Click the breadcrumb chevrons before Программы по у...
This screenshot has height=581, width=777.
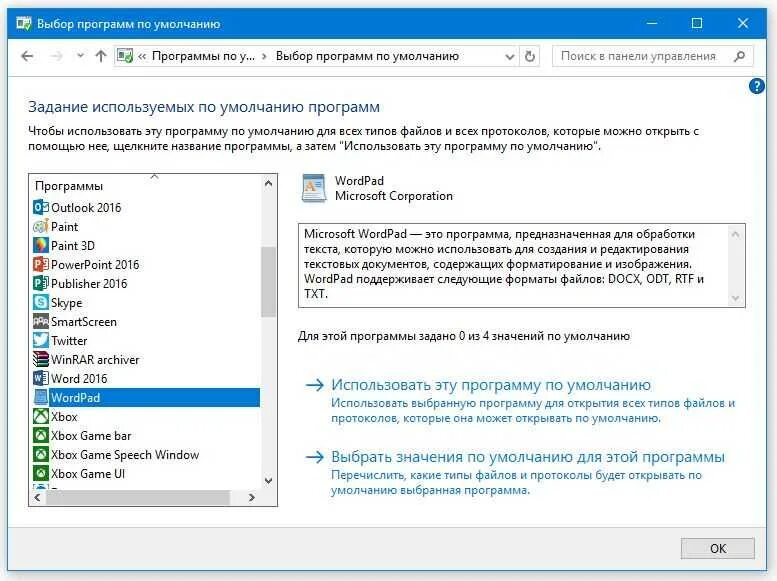click(x=142, y=57)
